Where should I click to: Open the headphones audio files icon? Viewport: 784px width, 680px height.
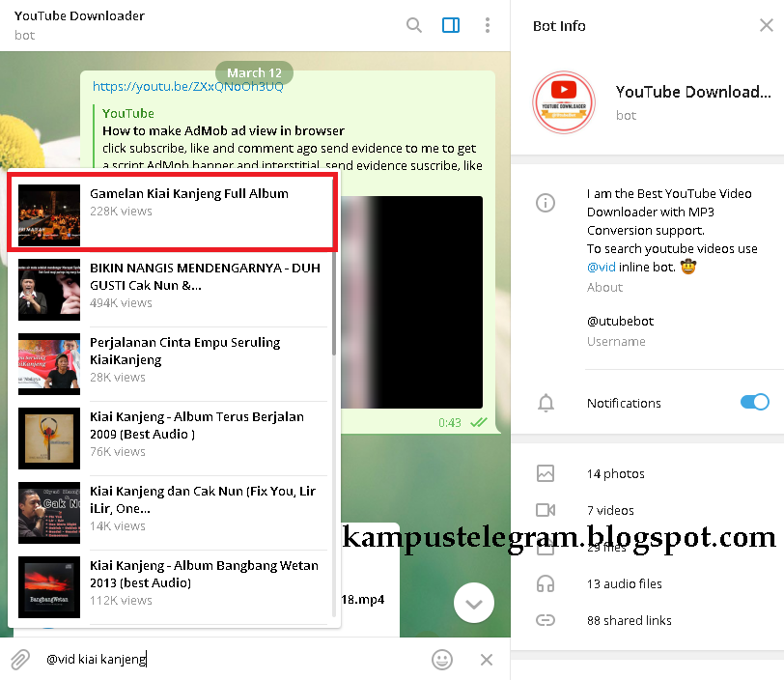[545, 584]
